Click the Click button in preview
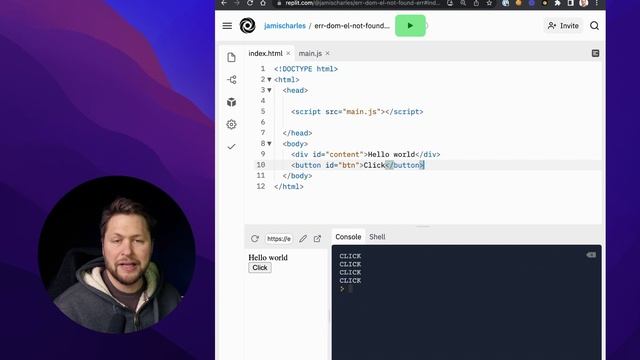Image resolution: width=640 pixels, height=360 pixels. pyautogui.click(x=260, y=268)
